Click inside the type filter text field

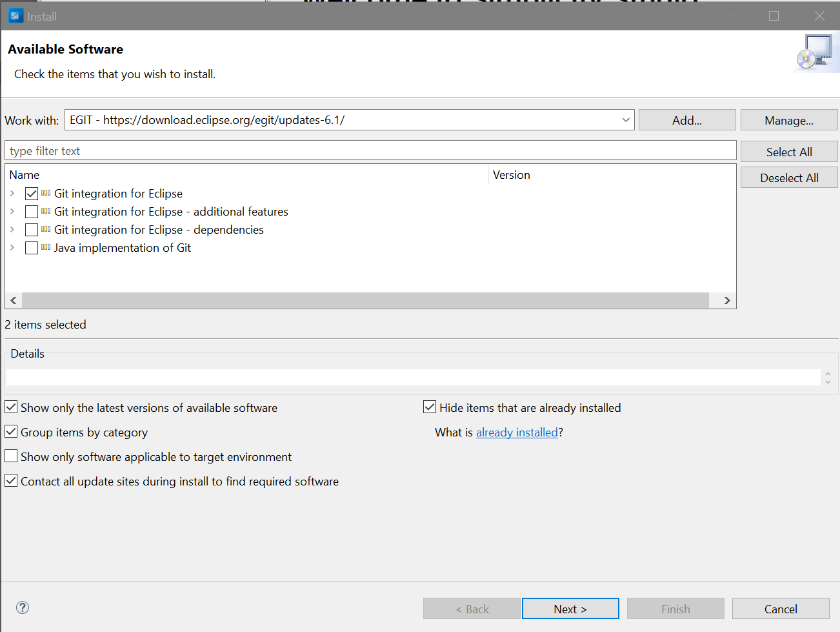pyautogui.click(x=258, y=150)
